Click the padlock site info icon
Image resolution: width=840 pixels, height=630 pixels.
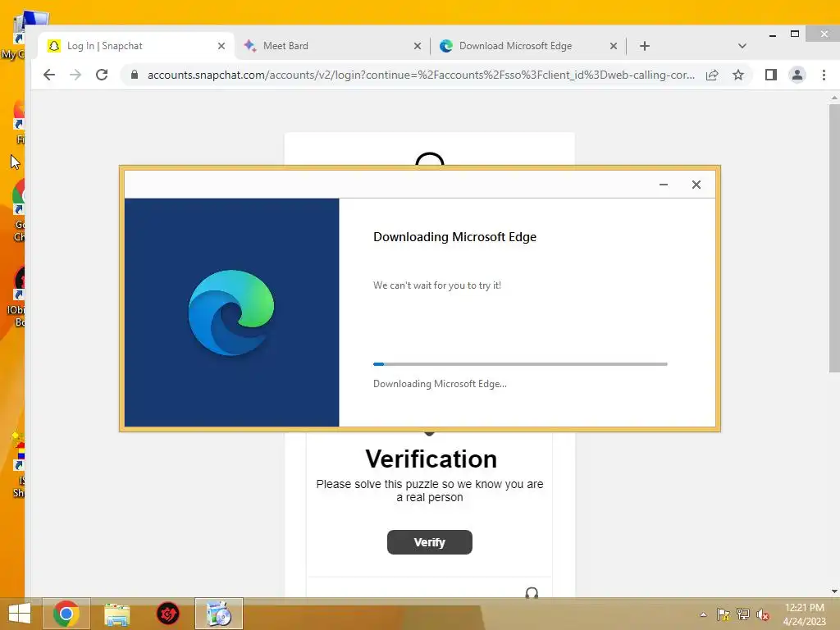pyautogui.click(x=135, y=75)
